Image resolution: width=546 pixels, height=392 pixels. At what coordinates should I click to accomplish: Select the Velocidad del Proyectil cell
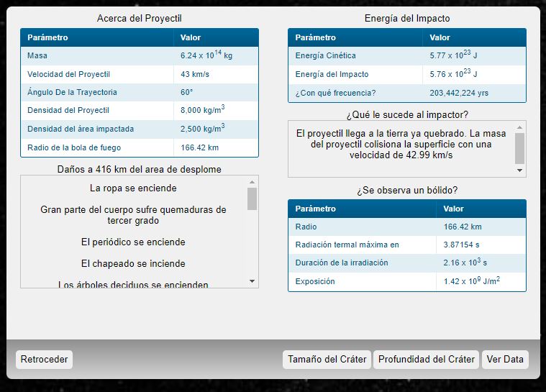(x=97, y=74)
